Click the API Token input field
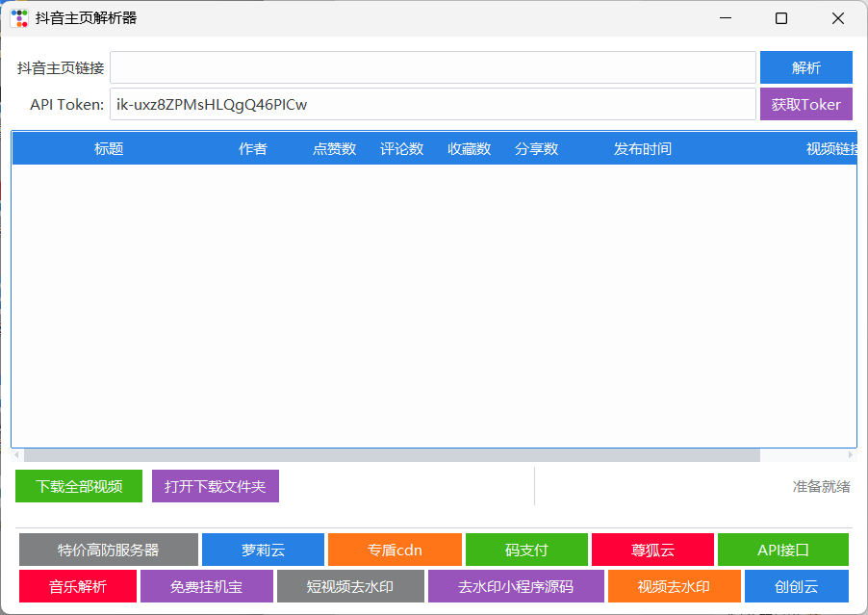The height and width of the screenshot is (615, 868). 433,104
